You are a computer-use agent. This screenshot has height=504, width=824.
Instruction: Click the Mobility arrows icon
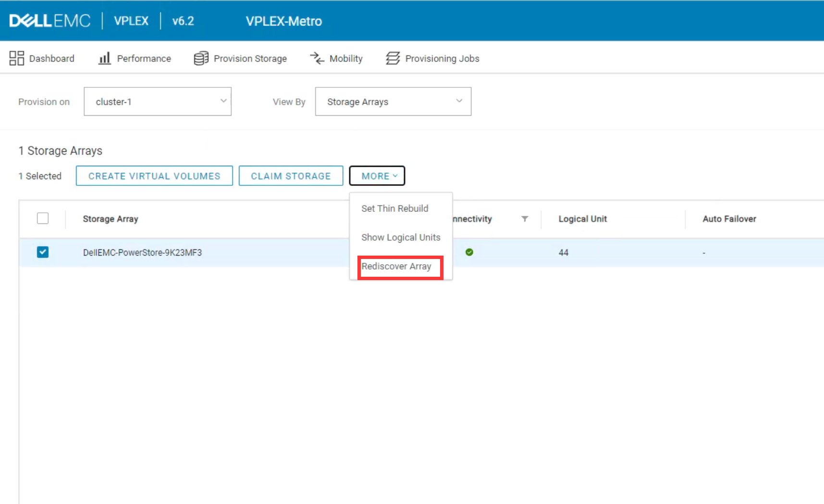tap(317, 58)
